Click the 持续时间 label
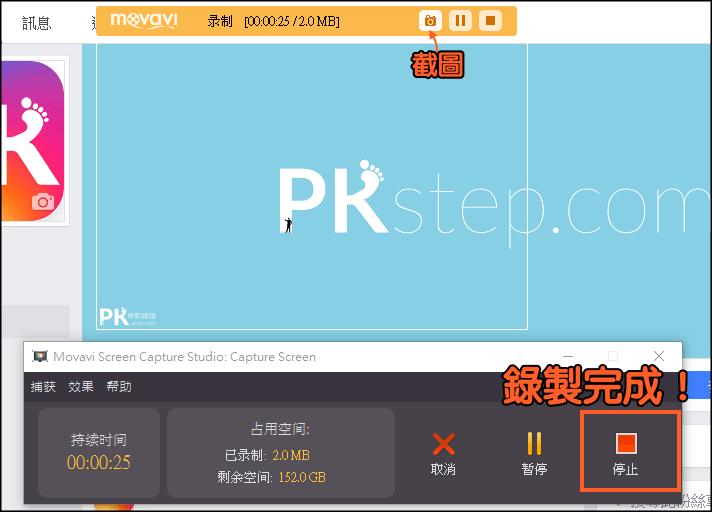 [99, 440]
